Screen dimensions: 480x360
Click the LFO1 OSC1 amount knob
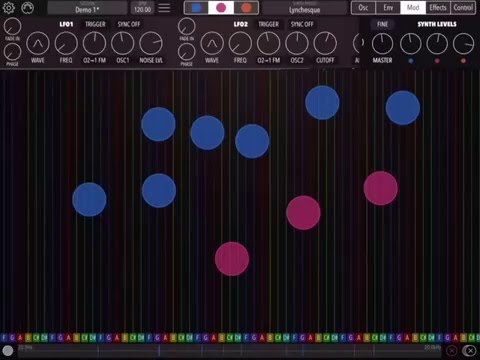pyautogui.click(x=123, y=43)
